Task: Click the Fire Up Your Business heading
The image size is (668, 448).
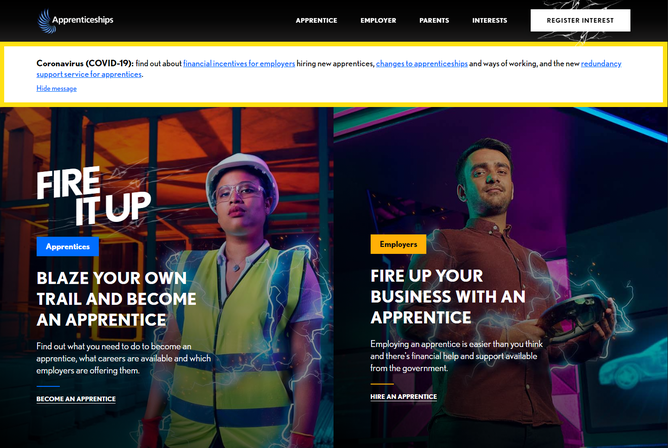Action: pos(447,296)
